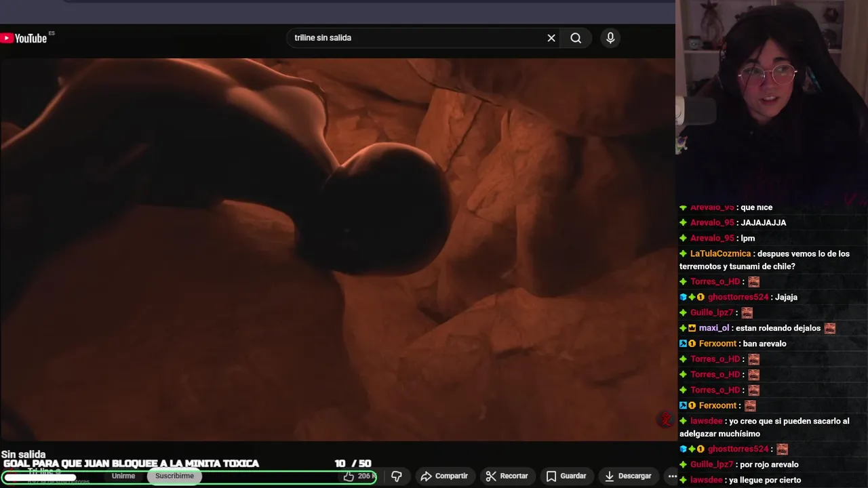Share the video via Compartir

(x=444, y=476)
